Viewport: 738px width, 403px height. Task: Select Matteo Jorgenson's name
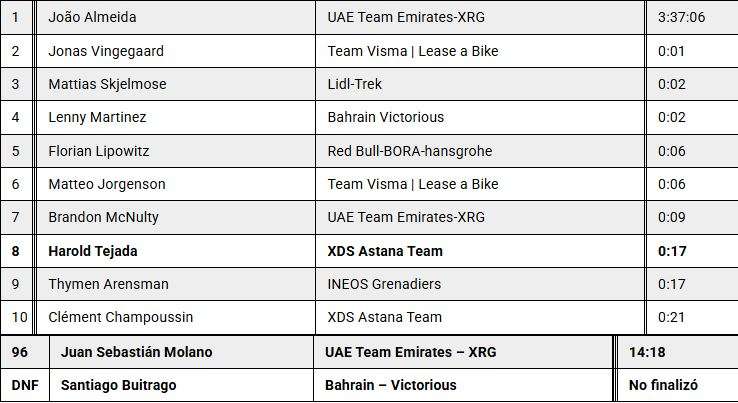(x=107, y=184)
